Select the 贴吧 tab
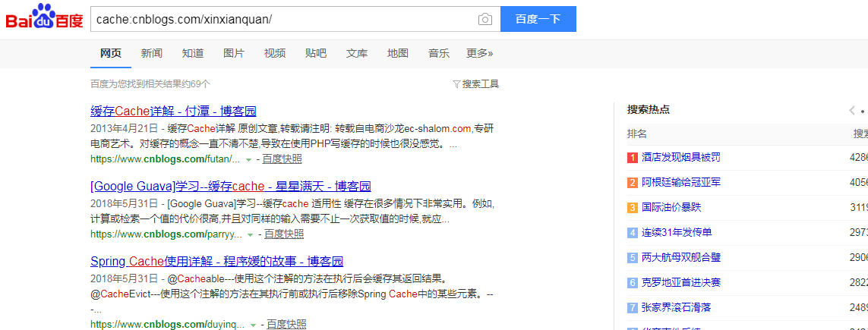 pos(315,53)
